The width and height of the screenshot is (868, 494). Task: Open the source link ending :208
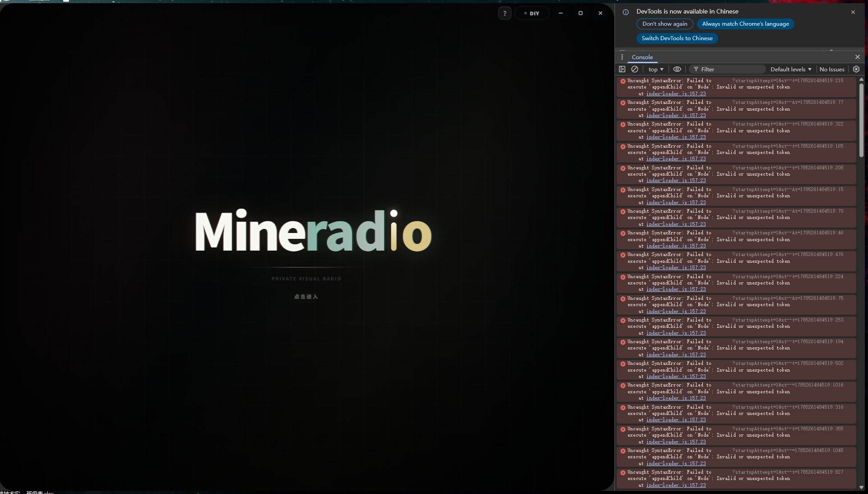(x=788, y=168)
